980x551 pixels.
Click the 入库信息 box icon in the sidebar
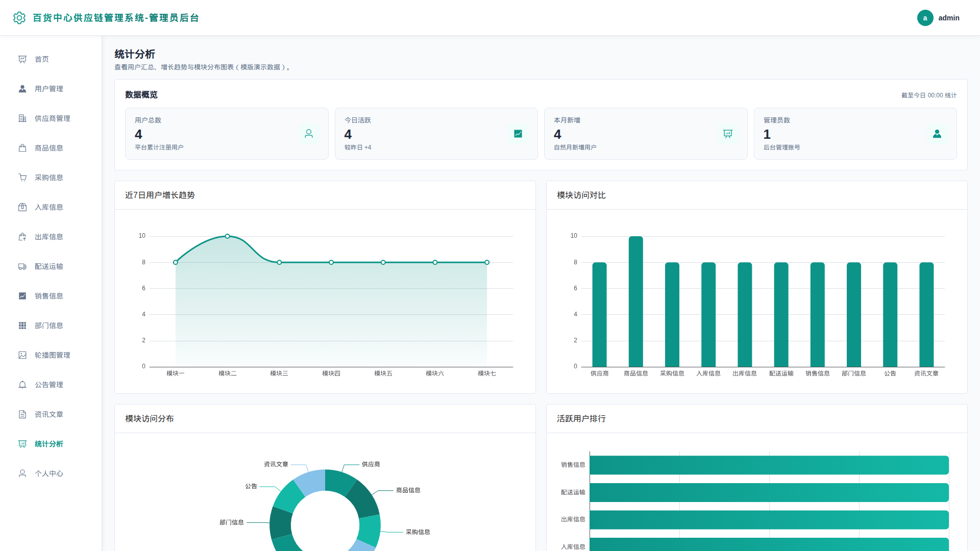(22, 207)
